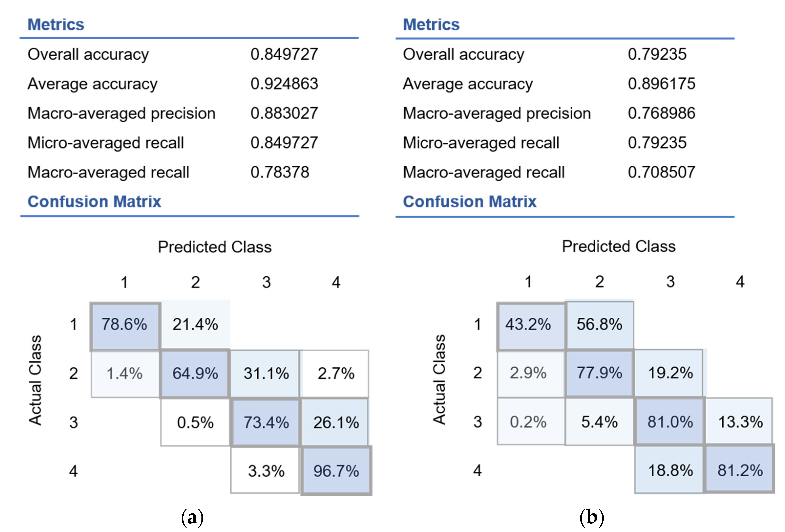Image resolution: width=785 pixels, height=532 pixels.
Task: Click the 31.1% off-diagonal cell
Action: [x=266, y=374]
